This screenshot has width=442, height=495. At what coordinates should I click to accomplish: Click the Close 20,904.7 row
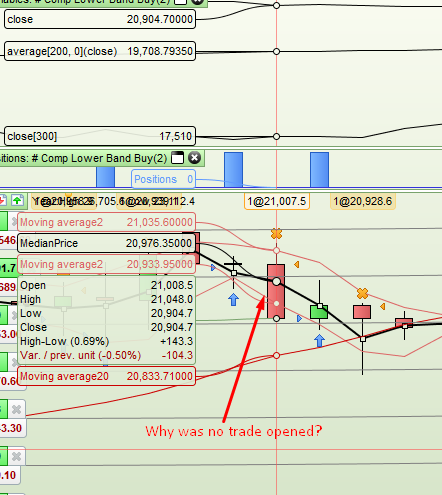pos(106,327)
